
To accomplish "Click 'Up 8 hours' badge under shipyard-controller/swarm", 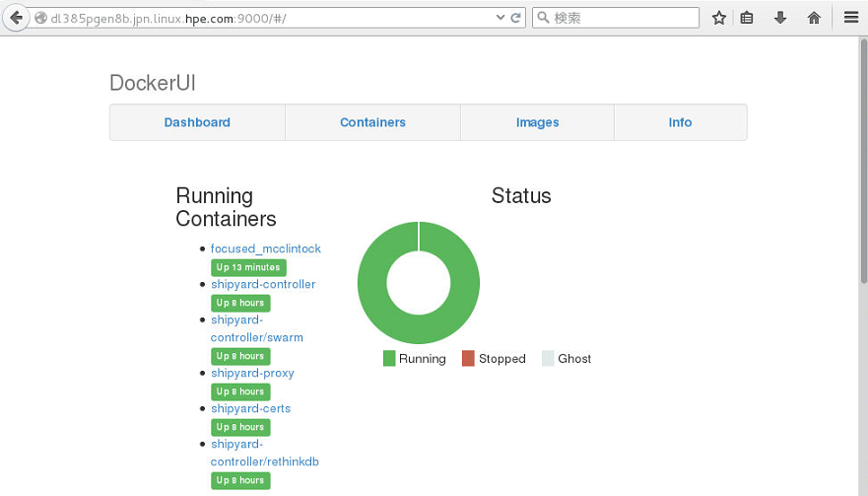I will [240, 356].
